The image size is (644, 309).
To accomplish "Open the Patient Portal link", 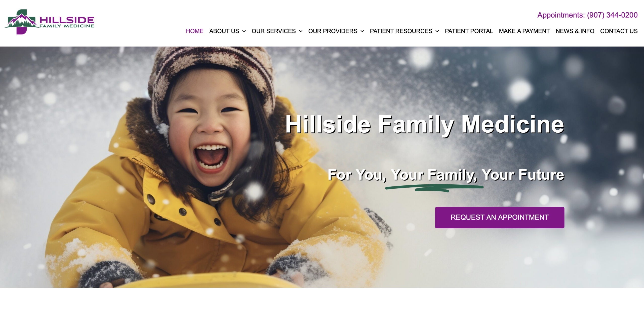I will click(x=469, y=31).
